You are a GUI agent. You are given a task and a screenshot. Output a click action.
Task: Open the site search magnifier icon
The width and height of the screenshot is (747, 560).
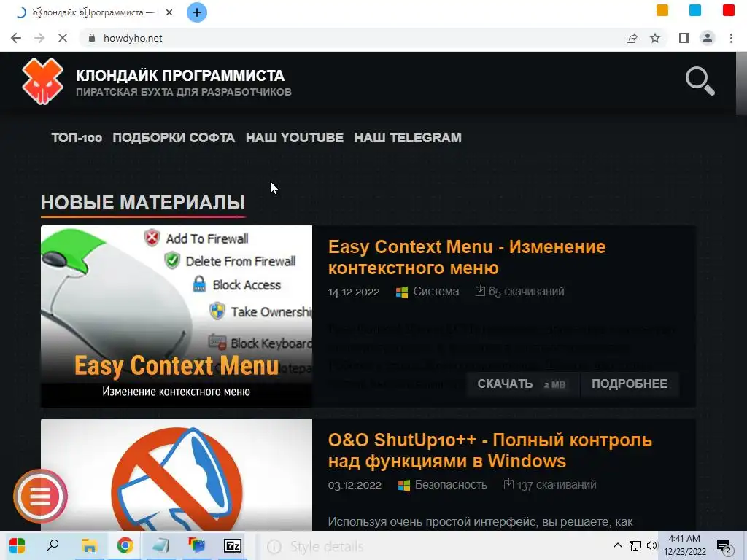tap(700, 81)
